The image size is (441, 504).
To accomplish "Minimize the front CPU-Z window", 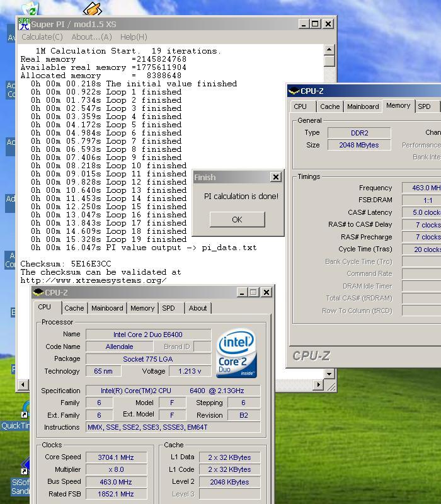I will click(242, 292).
